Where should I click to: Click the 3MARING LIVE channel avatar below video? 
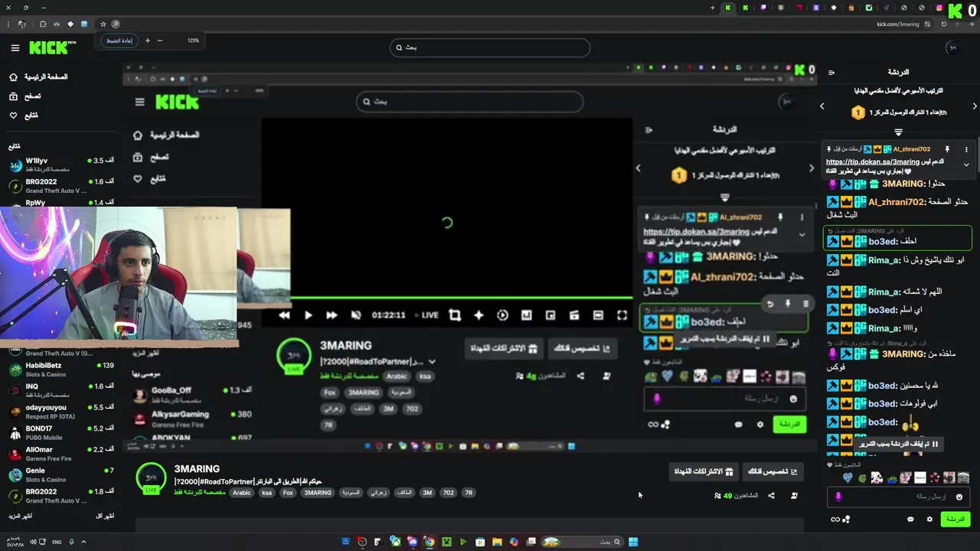click(152, 479)
